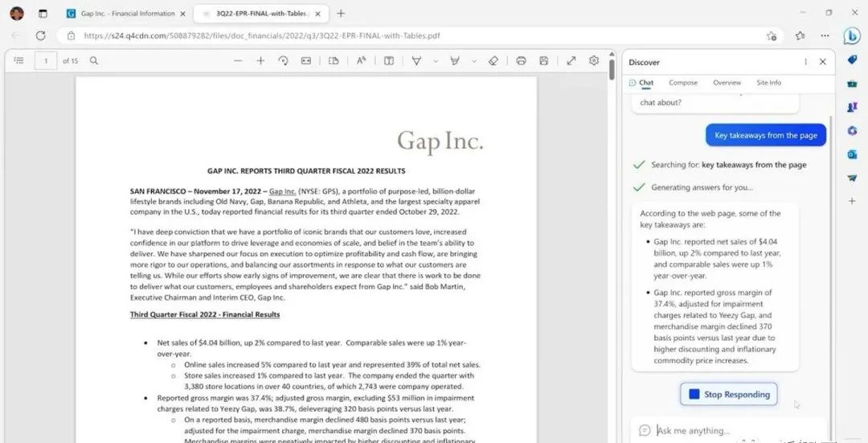Image resolution: width=868 pixels, height=443 pixels.
Task: Click 'Generating answers for you...' status text
Action: click(x=702, y=187)
